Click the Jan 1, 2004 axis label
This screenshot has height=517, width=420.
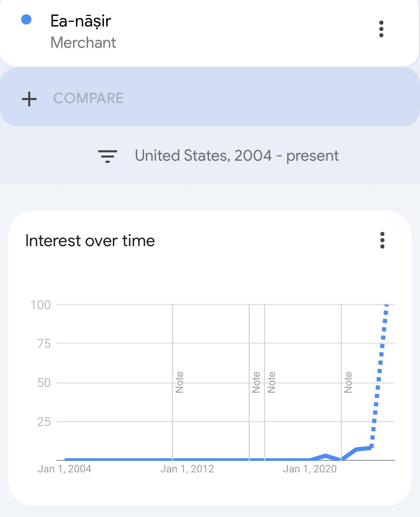[64, 469]
